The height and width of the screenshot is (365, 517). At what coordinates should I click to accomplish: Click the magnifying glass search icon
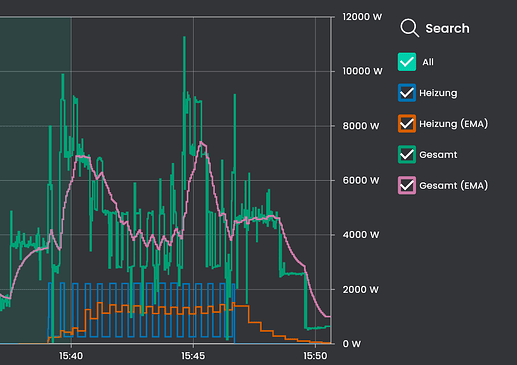click(410, 28)
